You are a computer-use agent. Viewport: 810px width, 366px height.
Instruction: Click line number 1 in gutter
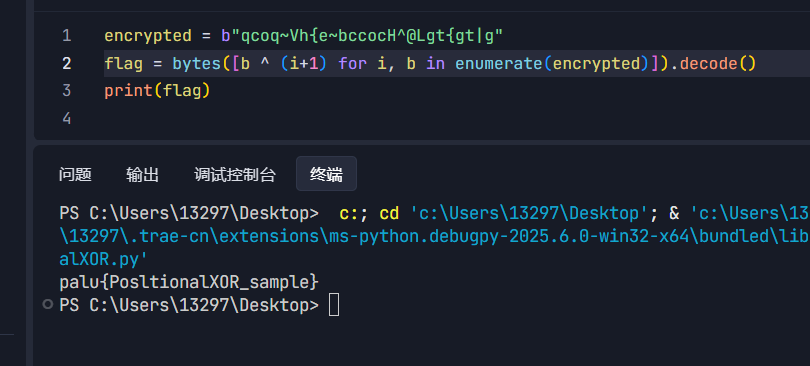(x=66, y=36)
